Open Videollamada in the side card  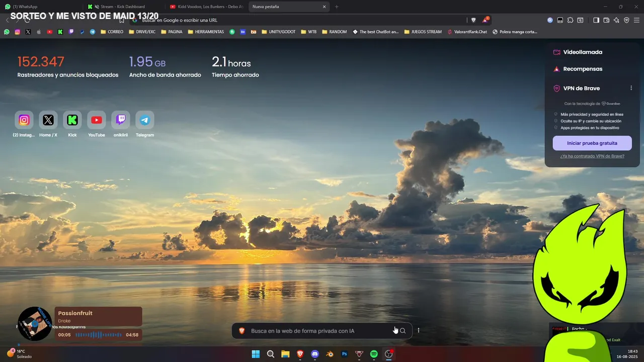(x=578, y=52)
